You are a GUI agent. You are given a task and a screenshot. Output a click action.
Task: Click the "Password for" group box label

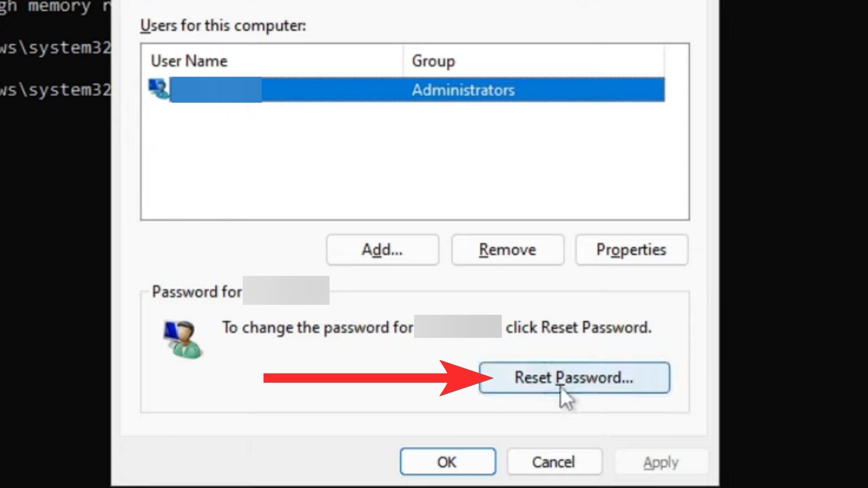(197, 292)
